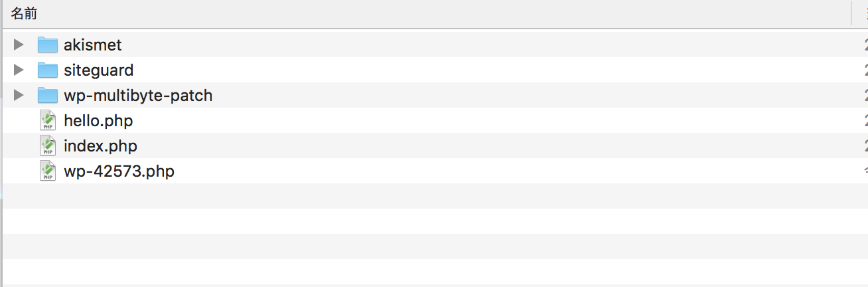Click the blank white area at list bottom

pyautogui.click(x=434, y=272)
